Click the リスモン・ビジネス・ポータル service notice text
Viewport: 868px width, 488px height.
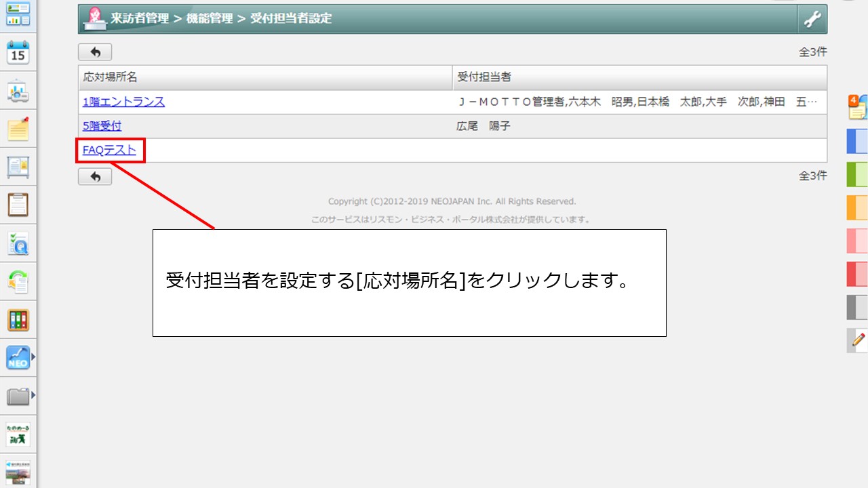click(450, 220)
